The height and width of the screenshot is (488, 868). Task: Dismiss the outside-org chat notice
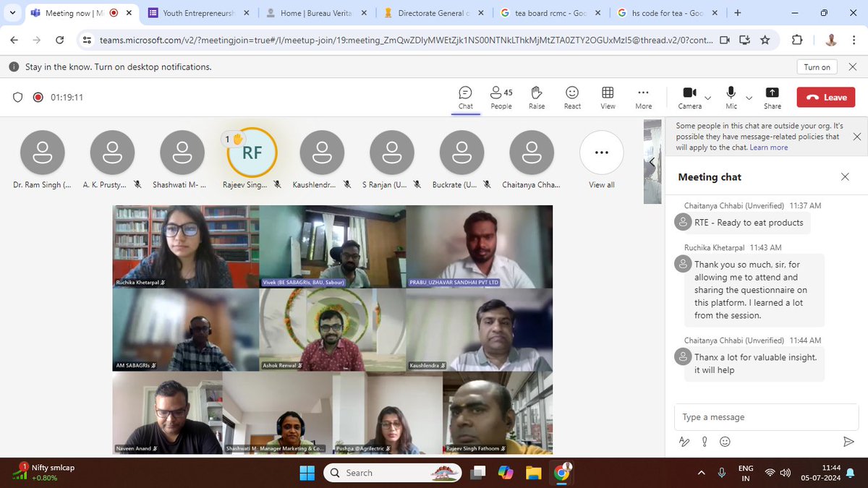point(857,136)
